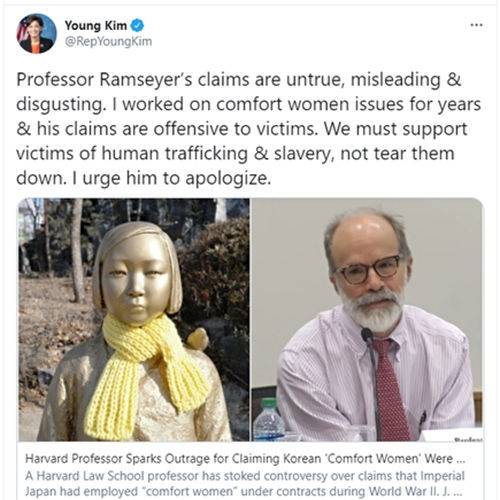This screenshot has width=500, height=500.
Task: Open the @RepYoungKim handle link
Action: tap(108, 42)
